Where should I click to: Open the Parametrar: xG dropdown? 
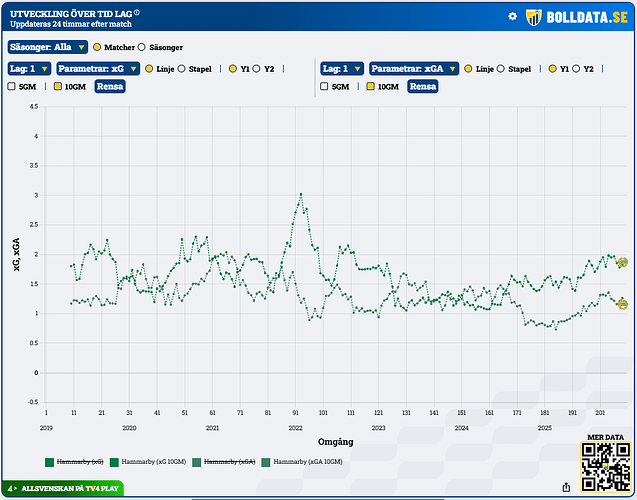[x=99, y=69]
